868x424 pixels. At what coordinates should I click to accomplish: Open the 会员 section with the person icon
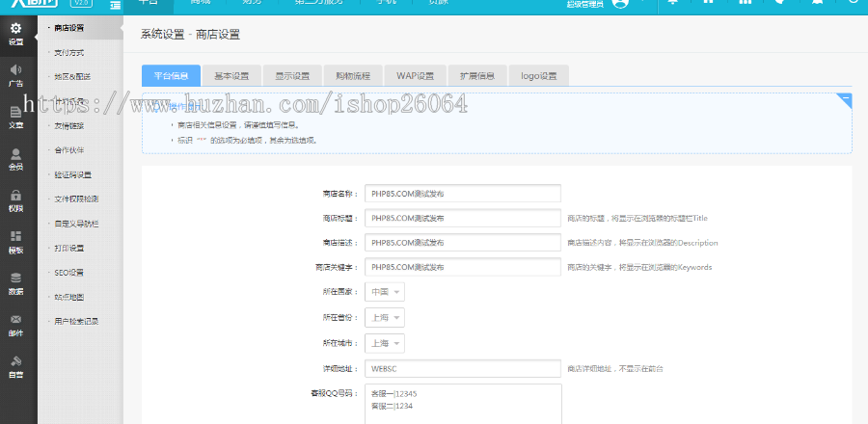(x=16, y=159)
